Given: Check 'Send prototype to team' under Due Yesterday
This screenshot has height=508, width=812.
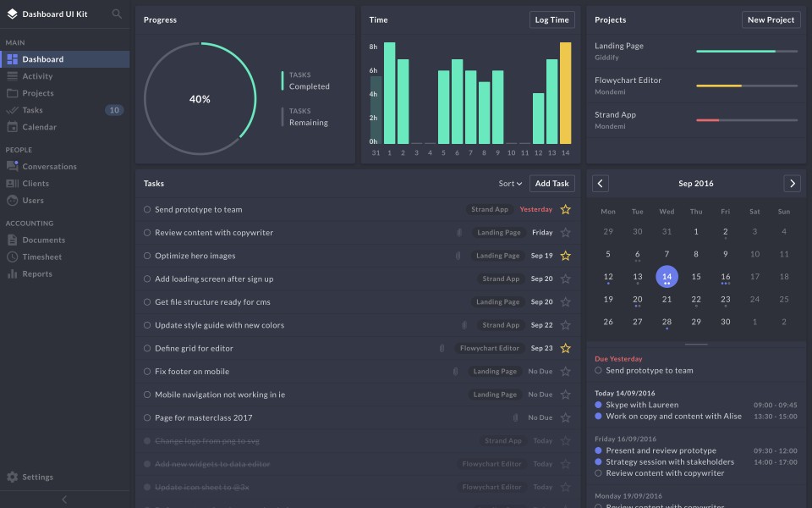Looking at the screenshot, I should point(598,371).
